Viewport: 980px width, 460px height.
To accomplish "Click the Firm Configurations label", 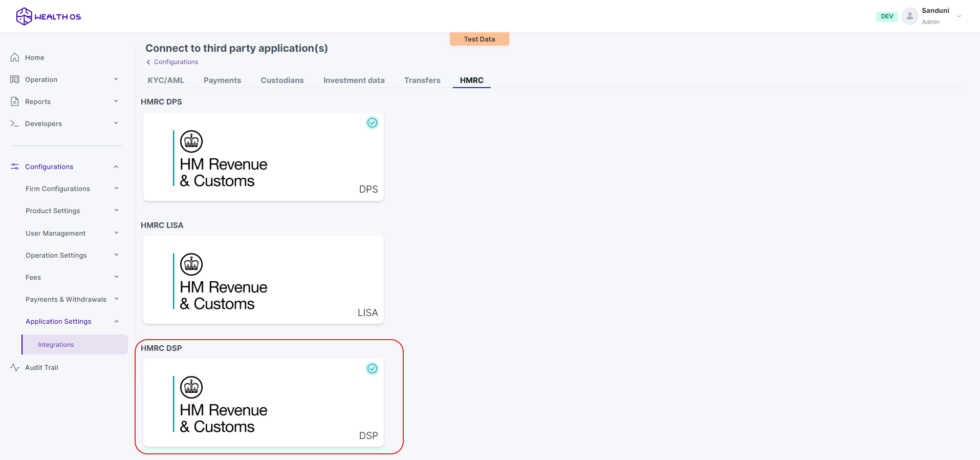I will tap(58, 189).
